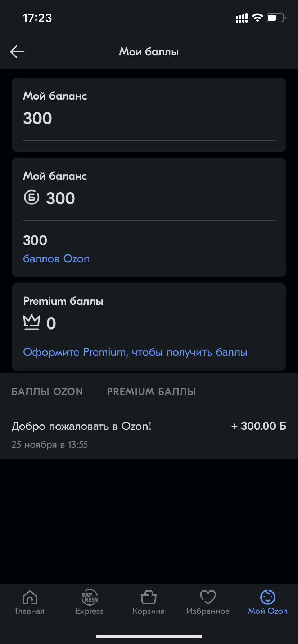The width and height of the screenshot is (298, 644).
Task: Tap the Мои баллы page title
Action: point(149,52)
